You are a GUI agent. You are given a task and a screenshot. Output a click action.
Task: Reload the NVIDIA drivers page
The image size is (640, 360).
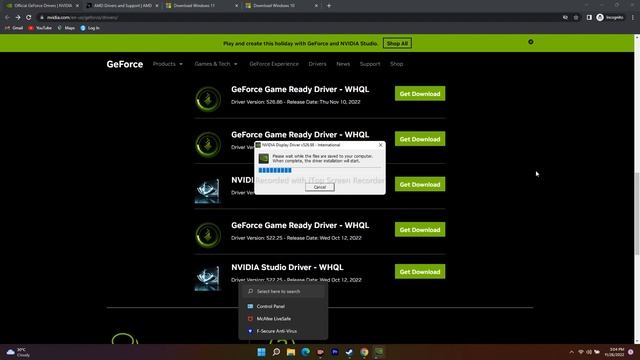29,18
